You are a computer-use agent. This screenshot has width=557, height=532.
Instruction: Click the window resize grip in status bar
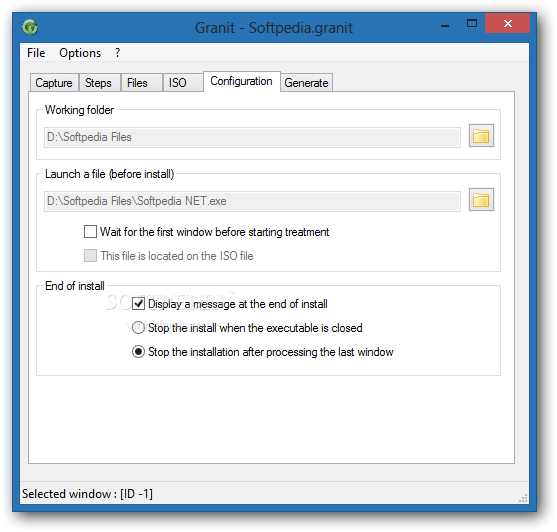point(523,498)
